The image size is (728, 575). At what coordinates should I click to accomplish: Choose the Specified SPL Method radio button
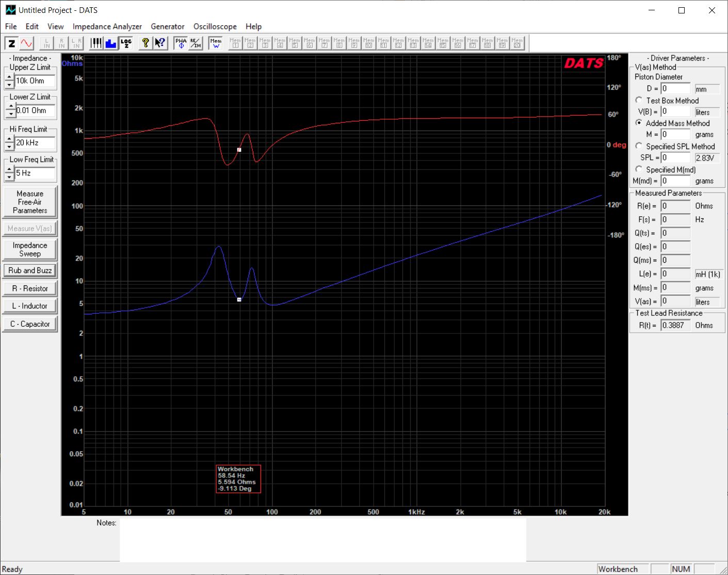pyautogui.click(x=639, y=146)
